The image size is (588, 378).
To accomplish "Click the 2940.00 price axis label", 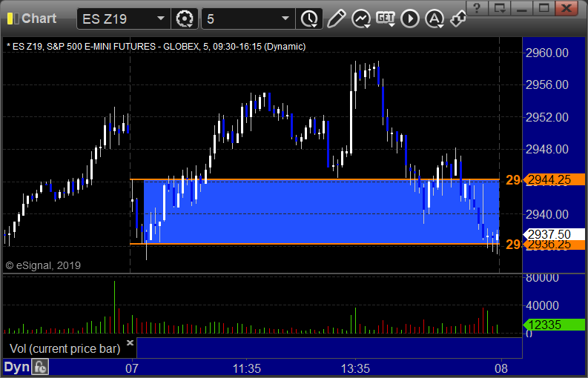I will [547, 214].
